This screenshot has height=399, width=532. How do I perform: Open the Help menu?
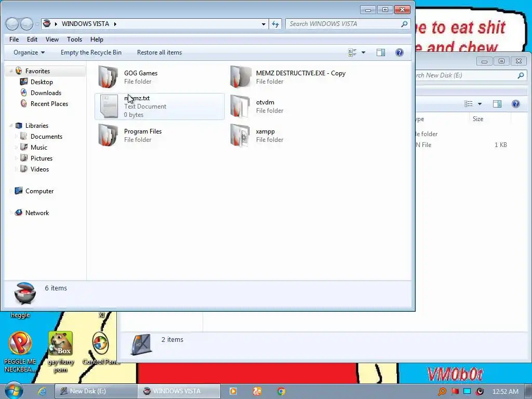click(x=97, y=39)
